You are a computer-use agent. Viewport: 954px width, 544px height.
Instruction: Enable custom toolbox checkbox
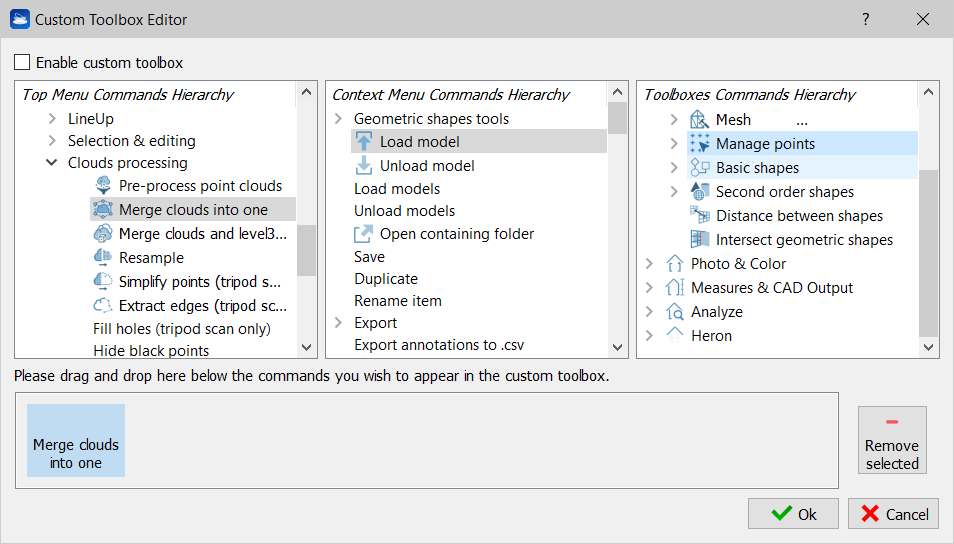pyautogui.click(x=22, y=62)
